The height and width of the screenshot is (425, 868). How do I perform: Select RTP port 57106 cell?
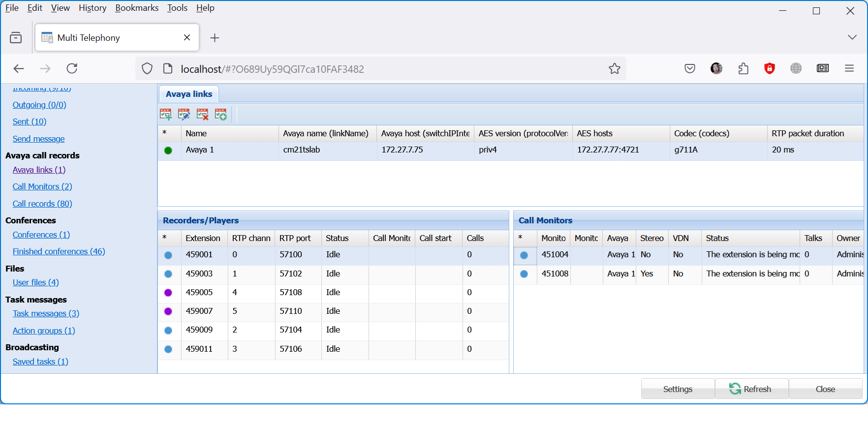point(298,349)
